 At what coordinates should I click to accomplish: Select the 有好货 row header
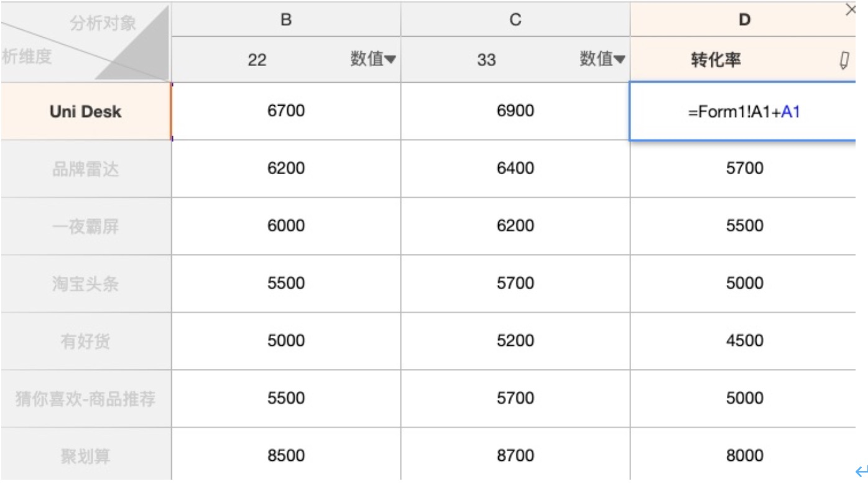coord(86,341)
